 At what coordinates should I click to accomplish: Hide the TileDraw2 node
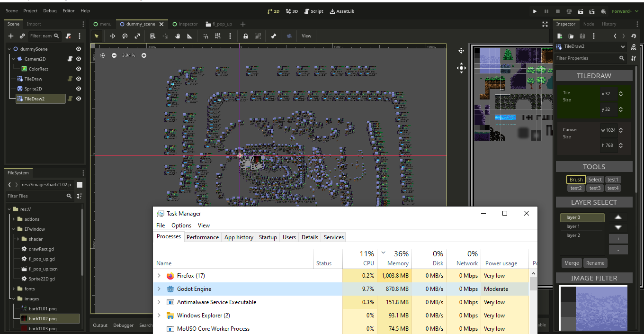tap(79, 99)
